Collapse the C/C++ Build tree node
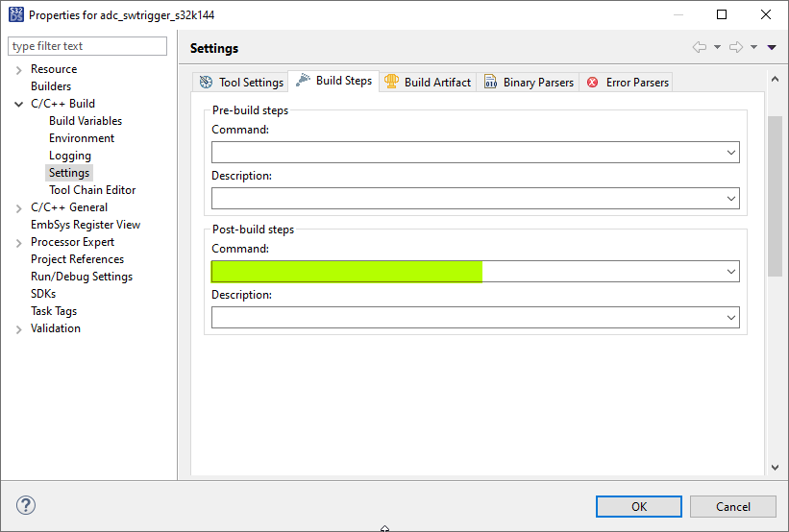789x532 pixels. click(18, 104)
